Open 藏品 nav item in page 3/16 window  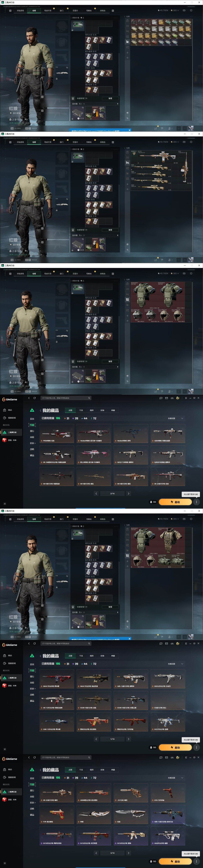[x=32, y=815]
